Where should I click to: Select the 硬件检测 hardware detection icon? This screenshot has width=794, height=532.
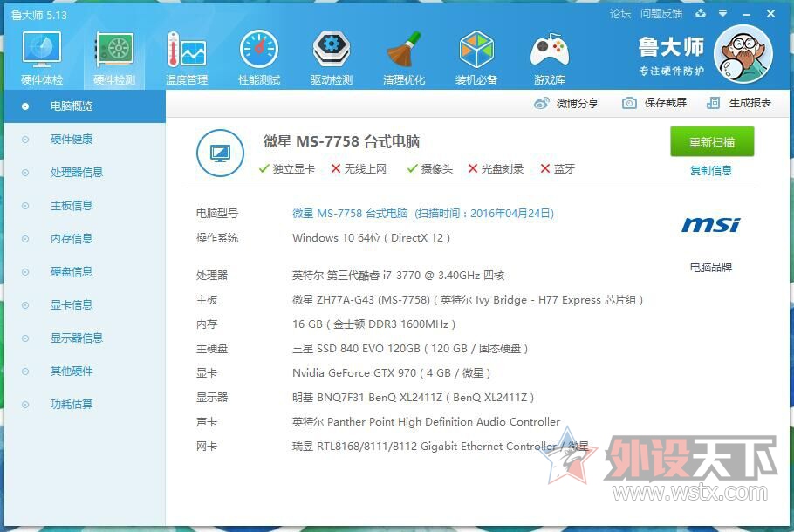point(114,58)
